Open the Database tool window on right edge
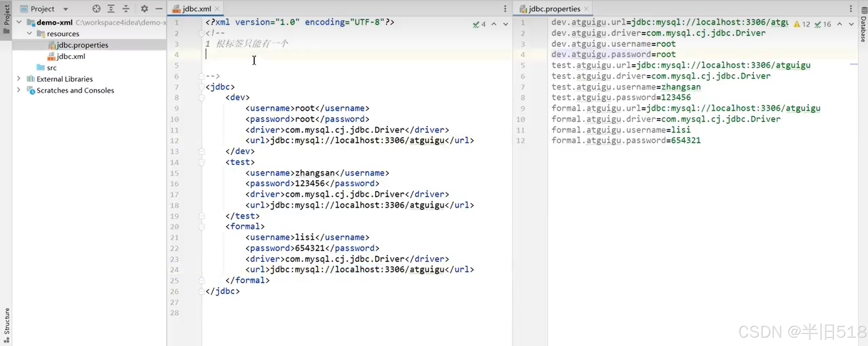The height and width of the screenshot is (346, 868). coord(863,25)
